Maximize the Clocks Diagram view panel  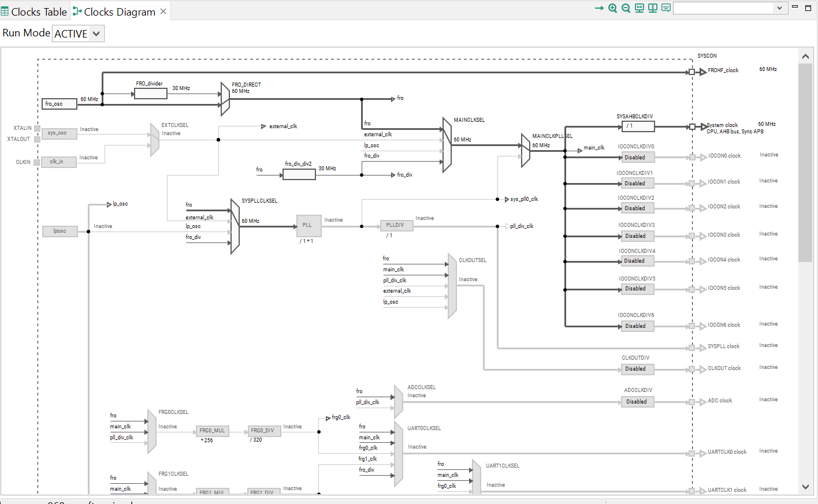pyautogui.click(x=808, y=8)
